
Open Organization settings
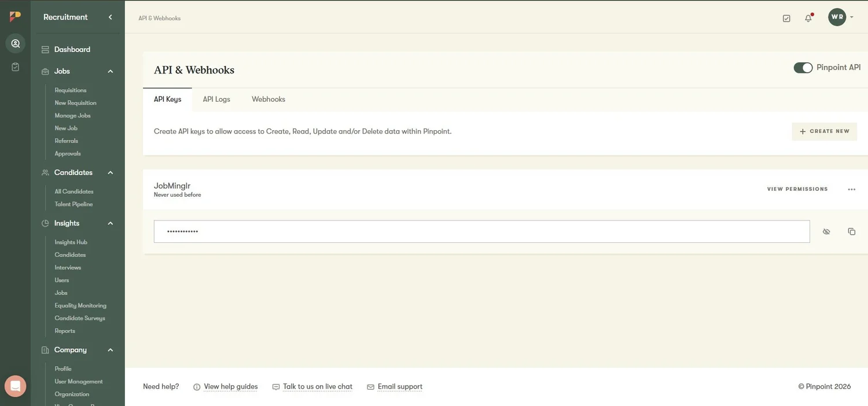pos(72,394)
